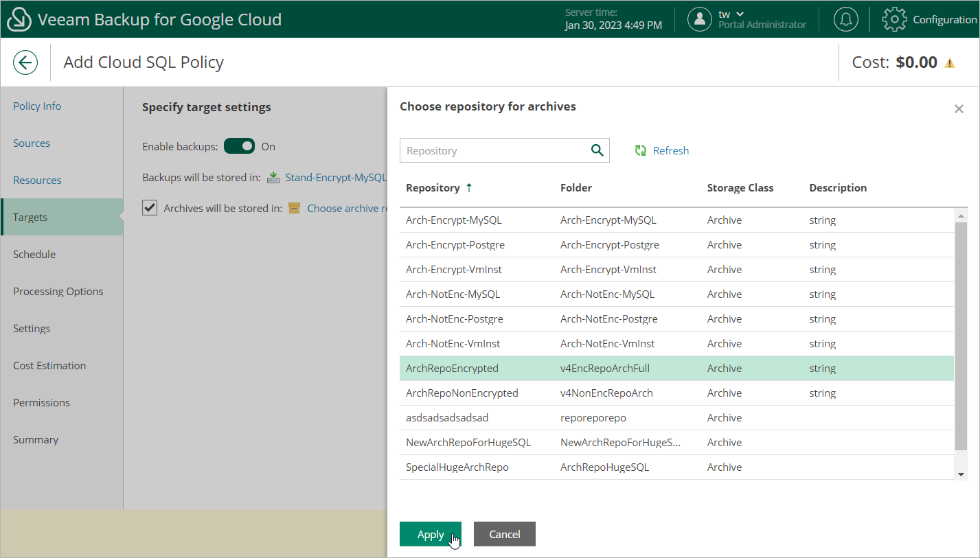Click v4NonEncRepoArch folder cell

pos(606,393)
